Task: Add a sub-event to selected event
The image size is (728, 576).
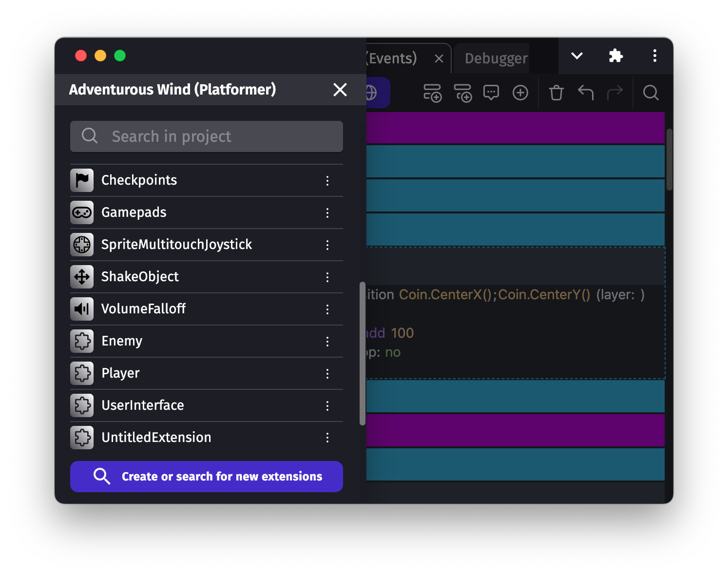Action: [462, 93]
